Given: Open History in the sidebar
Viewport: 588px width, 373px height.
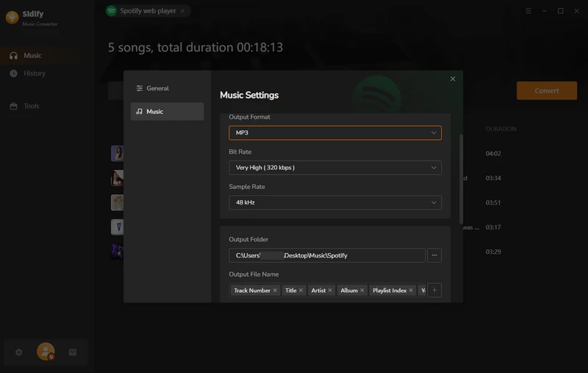Looking at the screenshot, I should 34,74.
